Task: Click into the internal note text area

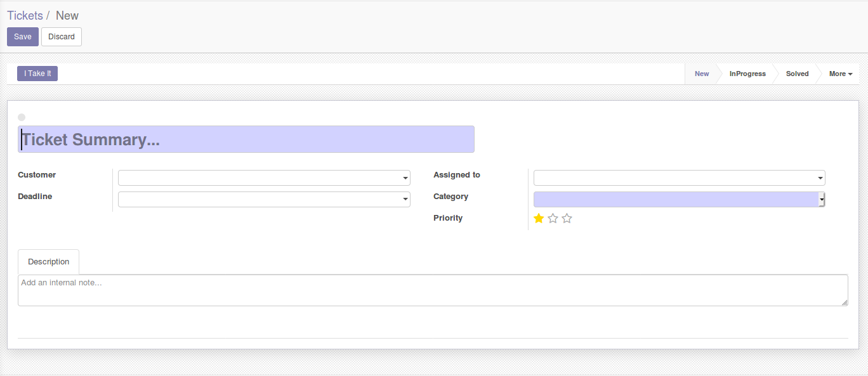Action: [x=433, y=290]
